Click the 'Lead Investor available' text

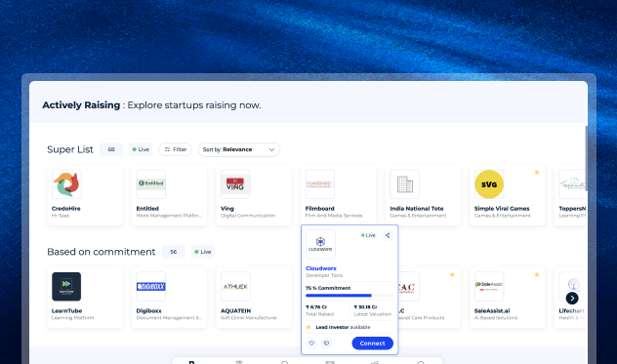[x=343, y=327]
